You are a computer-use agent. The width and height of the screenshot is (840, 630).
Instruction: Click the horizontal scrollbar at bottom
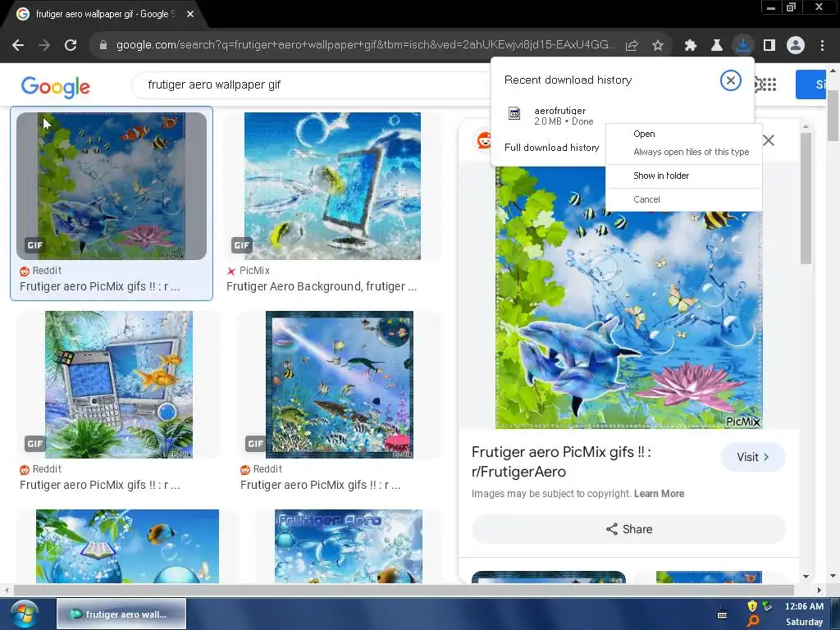(403, 590)
